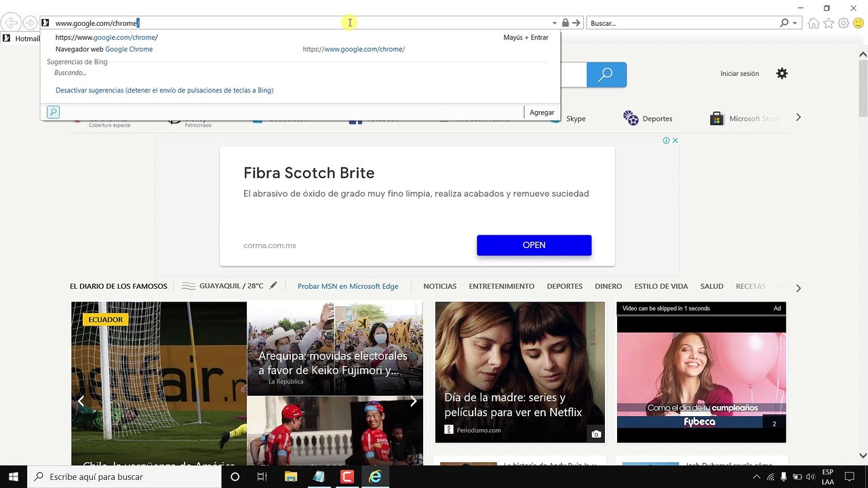The height and width of the screenshot is (488, 868).
Task: Open browser Tools gear icon
Action: point(844,23)
